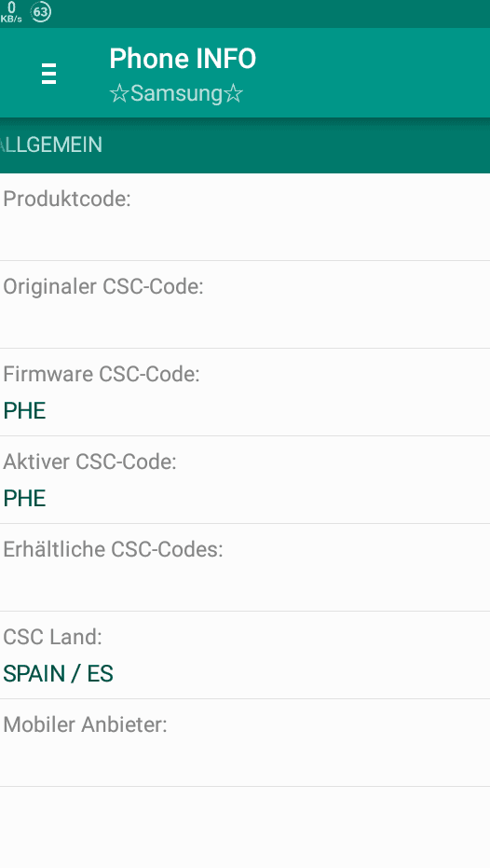The image size is (490, 868).
Task: Tap the CSC Land label
Action: [x=52, y=637]
